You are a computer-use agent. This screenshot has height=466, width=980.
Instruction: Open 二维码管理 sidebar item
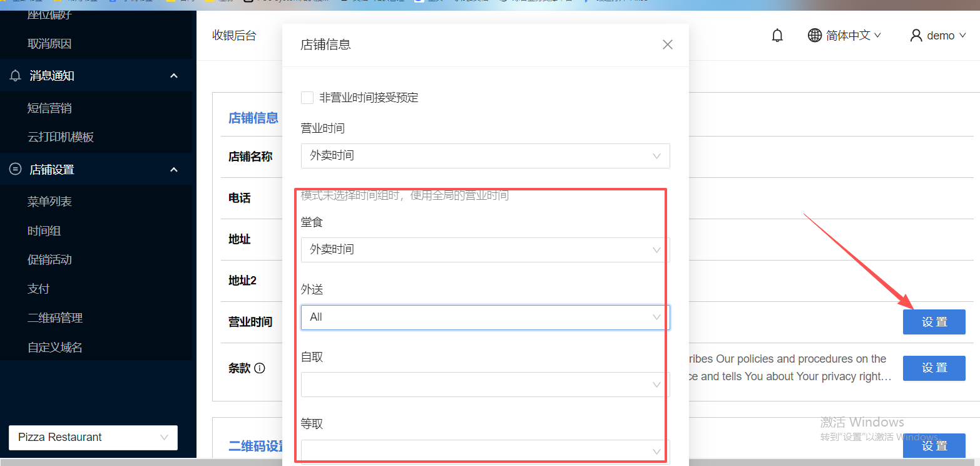[x=55, y=318]
